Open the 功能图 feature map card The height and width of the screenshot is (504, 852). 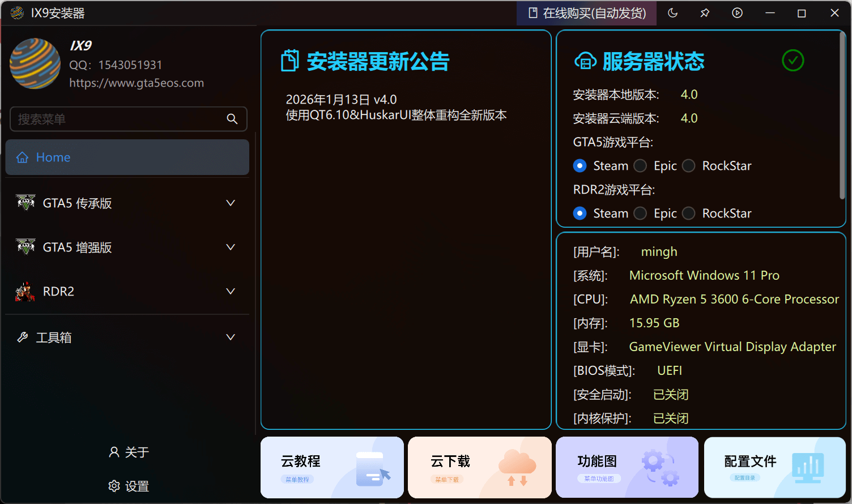[x=627, y=467]
